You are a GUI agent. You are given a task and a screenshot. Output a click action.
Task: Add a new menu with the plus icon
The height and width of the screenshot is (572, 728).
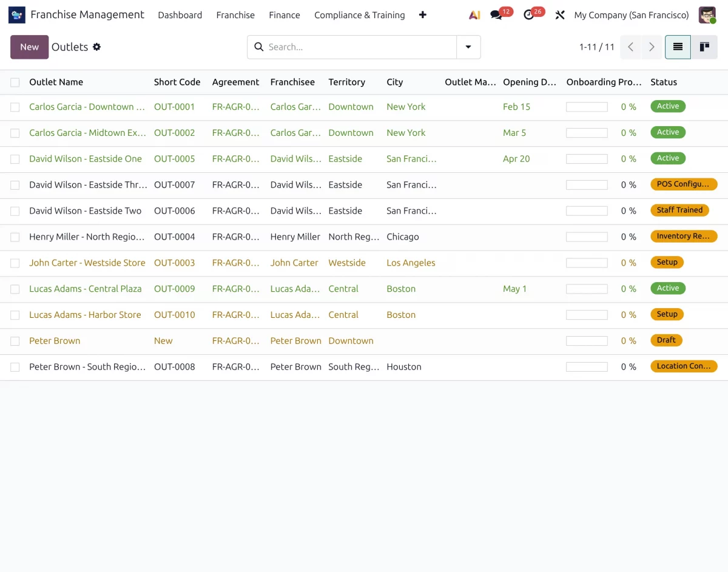[x=423, y=15]
